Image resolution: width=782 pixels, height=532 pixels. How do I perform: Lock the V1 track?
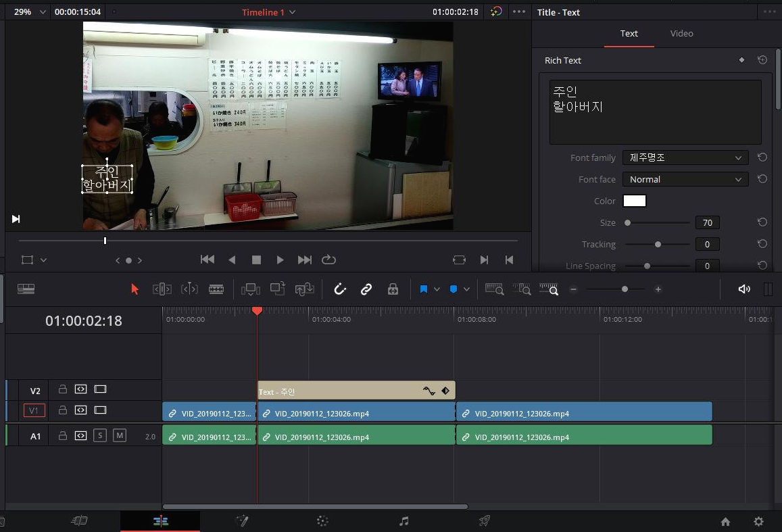(x=62, y=410)
